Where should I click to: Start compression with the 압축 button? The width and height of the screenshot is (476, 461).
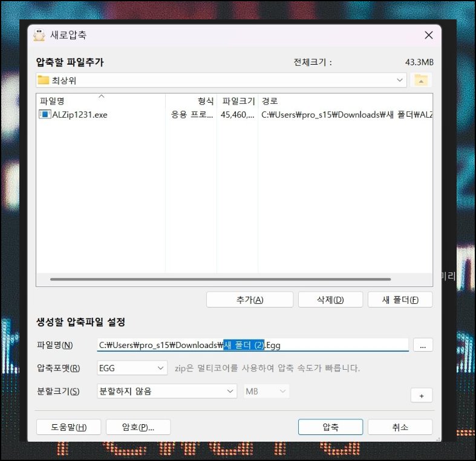point(330,427)
